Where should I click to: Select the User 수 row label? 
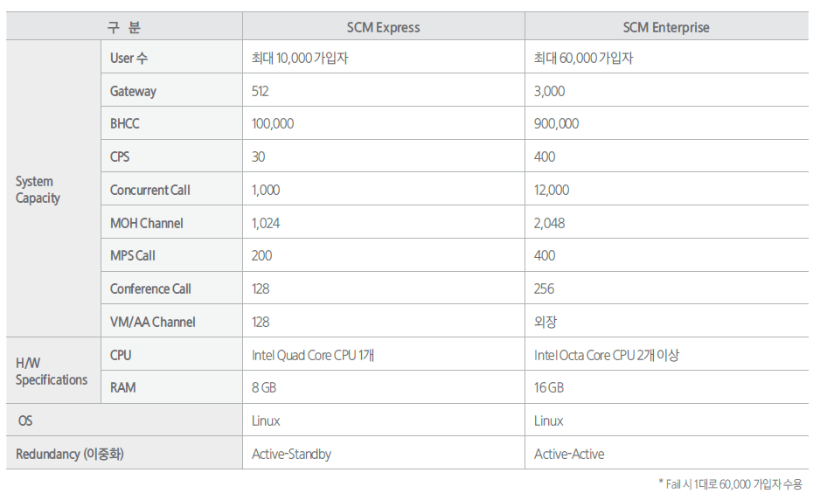[129, 58]
